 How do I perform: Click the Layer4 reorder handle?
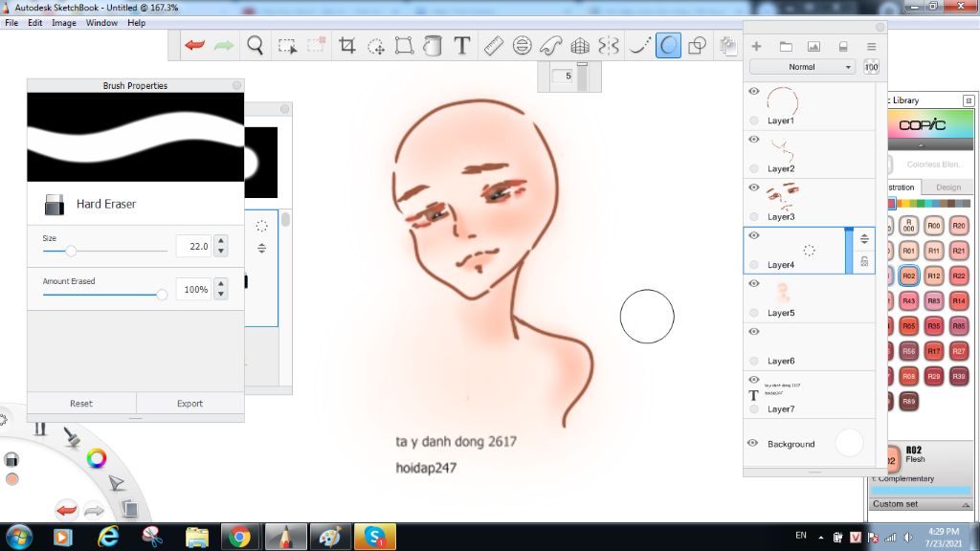[864, 238]
